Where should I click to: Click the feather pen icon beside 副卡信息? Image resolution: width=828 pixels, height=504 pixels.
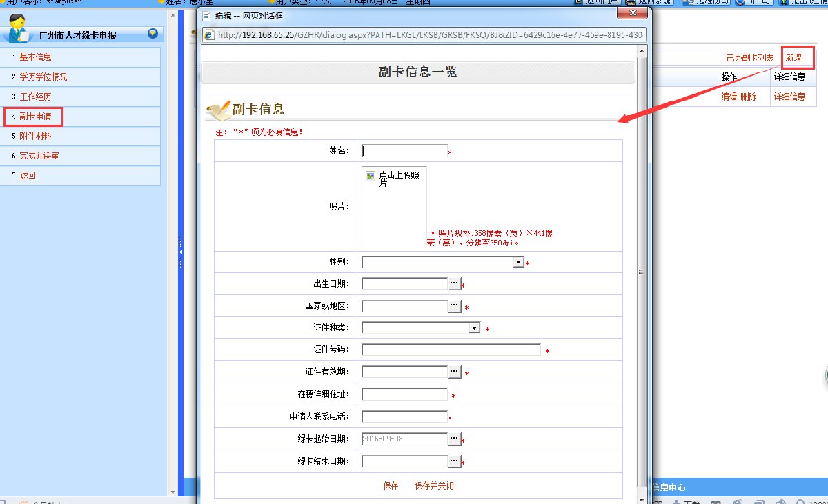219,110
